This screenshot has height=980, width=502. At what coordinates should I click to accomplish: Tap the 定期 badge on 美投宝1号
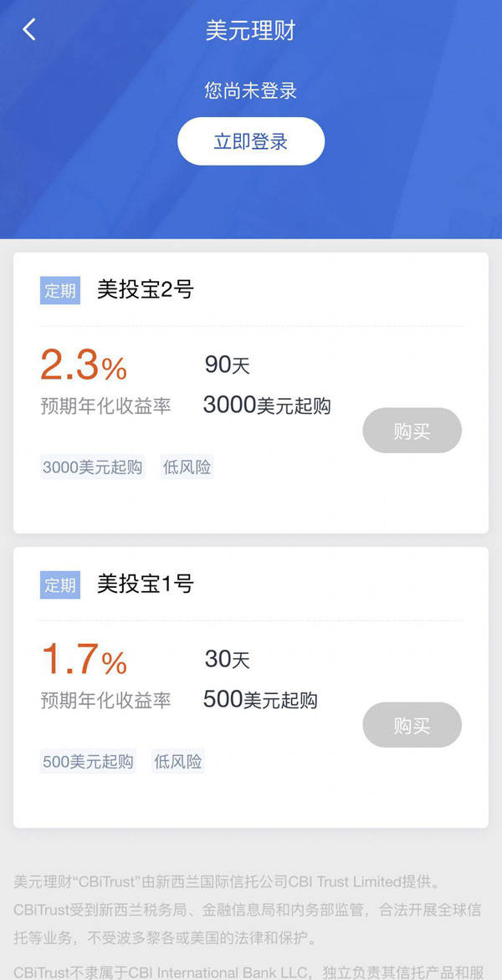tap(59, 586)
